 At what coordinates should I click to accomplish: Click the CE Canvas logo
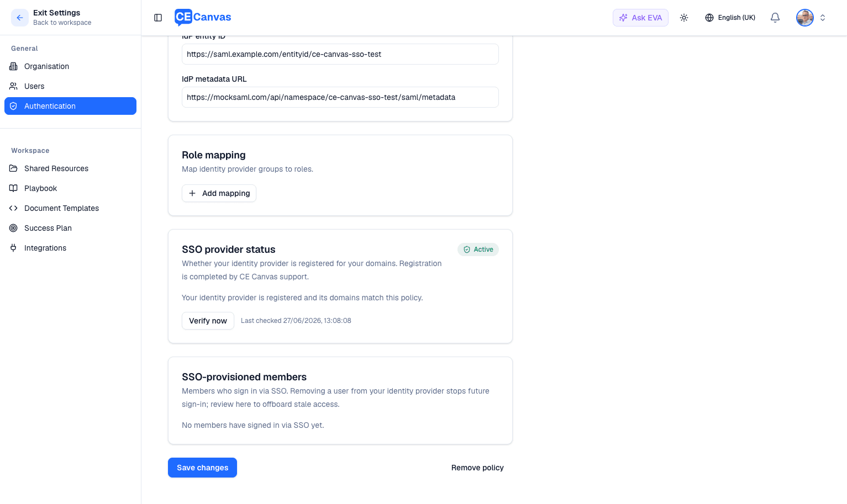[x=203, y=17]
